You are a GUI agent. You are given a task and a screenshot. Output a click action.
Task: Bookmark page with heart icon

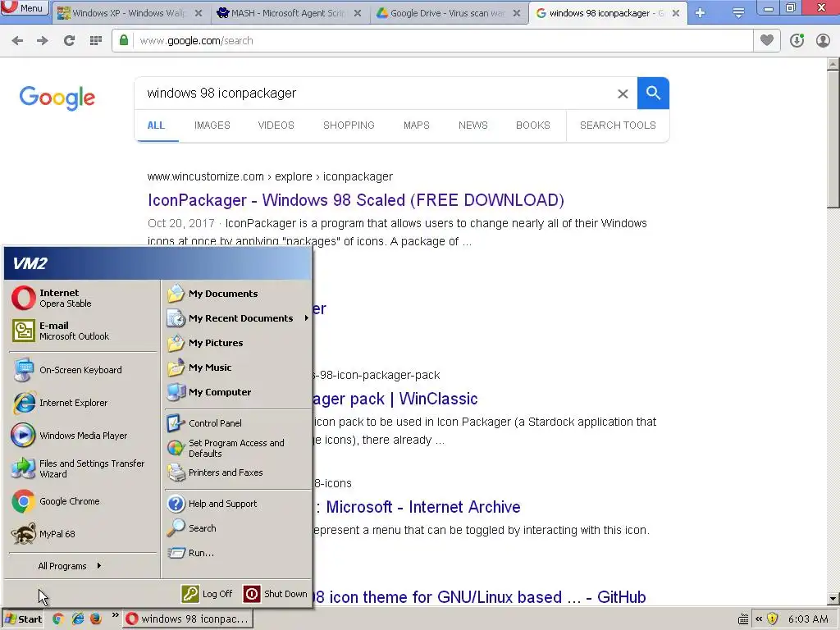click(767, 41)
